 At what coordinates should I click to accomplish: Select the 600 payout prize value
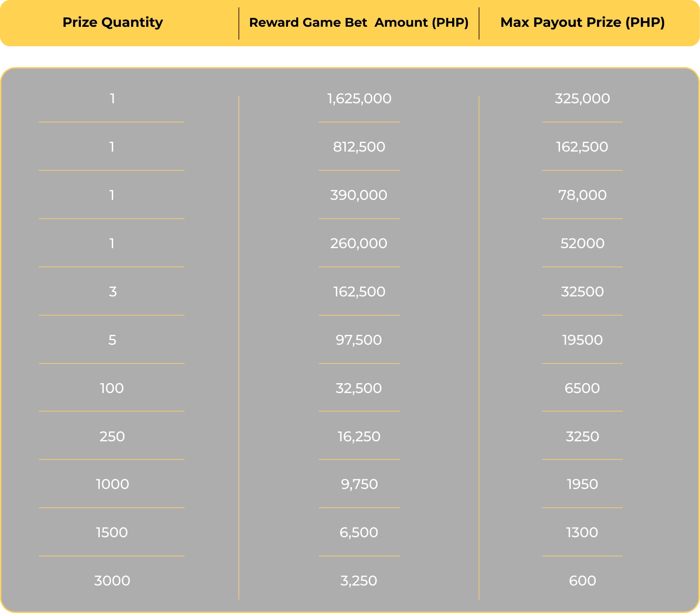click(582, 581)
